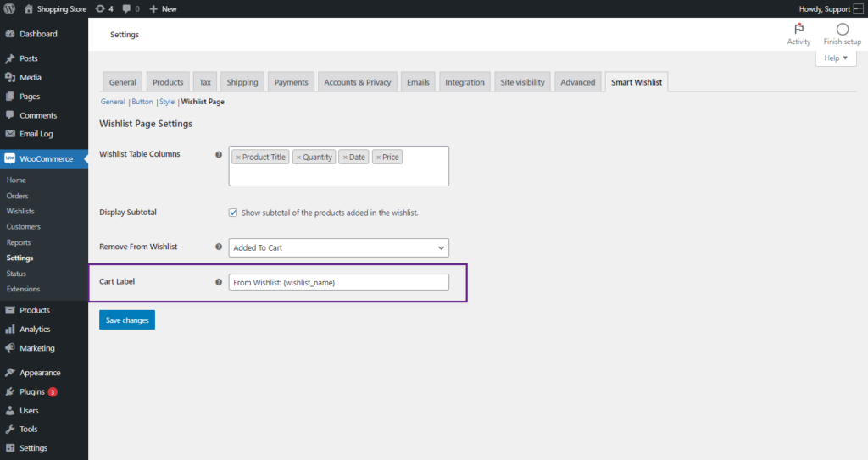Click help tooltip for Wishlist Table Columns
The image size is (868, 460).
point(219,154)
